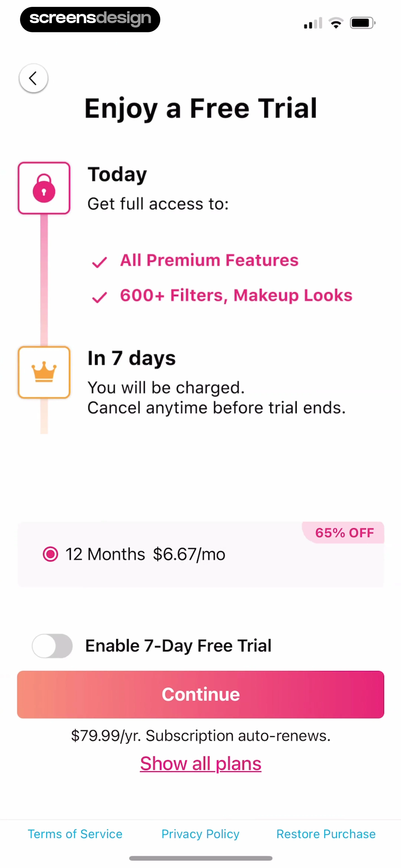The width and height of the screenshot is (401, 868).
Task: Tap the screensdesign logo badge
Action: tap(90, 19)
